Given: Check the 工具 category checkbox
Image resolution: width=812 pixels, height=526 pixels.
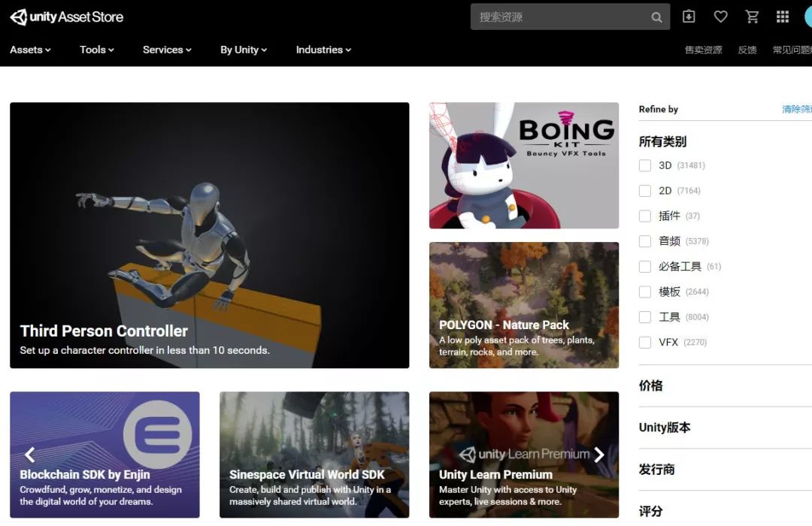Looking at the screenshot, I should [x=645, y=317].
